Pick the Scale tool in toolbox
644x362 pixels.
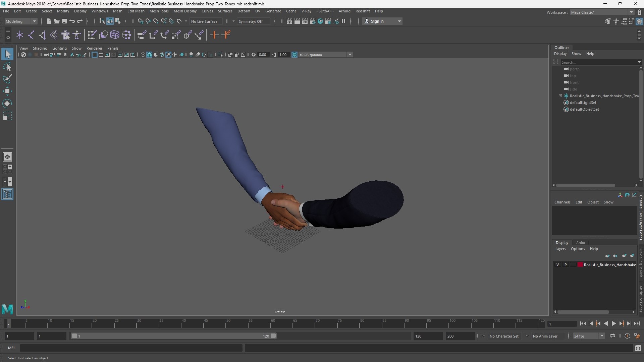7,116
